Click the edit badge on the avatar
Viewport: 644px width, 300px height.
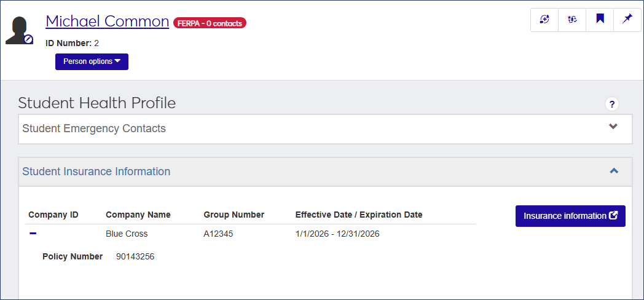[28, 39]
